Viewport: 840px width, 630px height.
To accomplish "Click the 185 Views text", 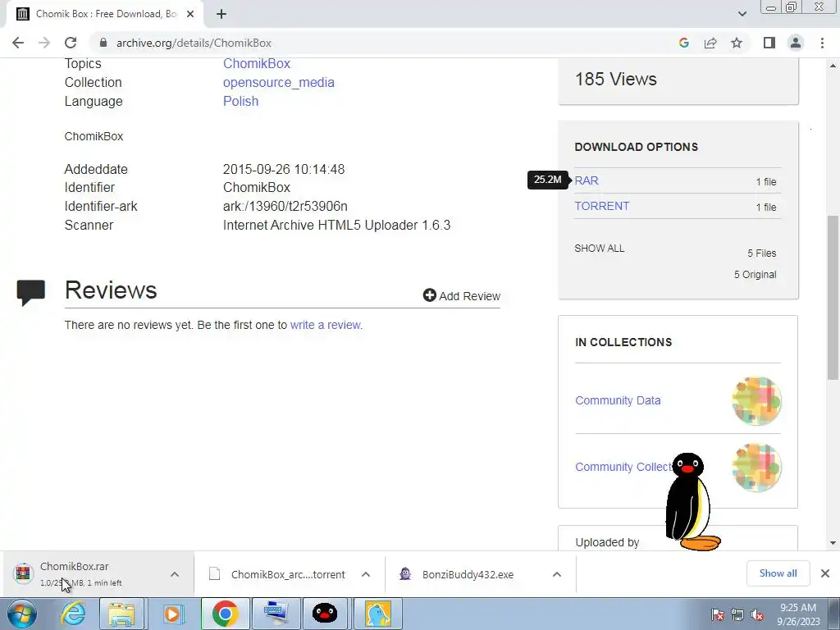I will pos(615,80).
